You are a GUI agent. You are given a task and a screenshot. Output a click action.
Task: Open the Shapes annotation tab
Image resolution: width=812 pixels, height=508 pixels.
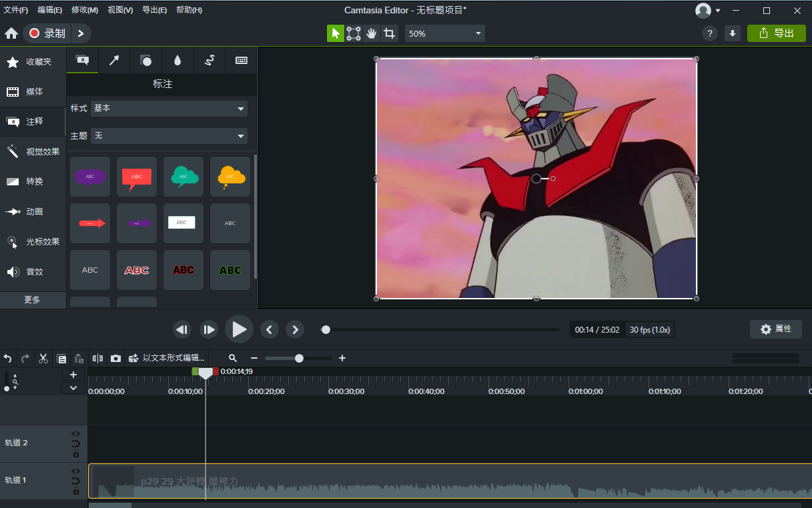coord(146,60)
